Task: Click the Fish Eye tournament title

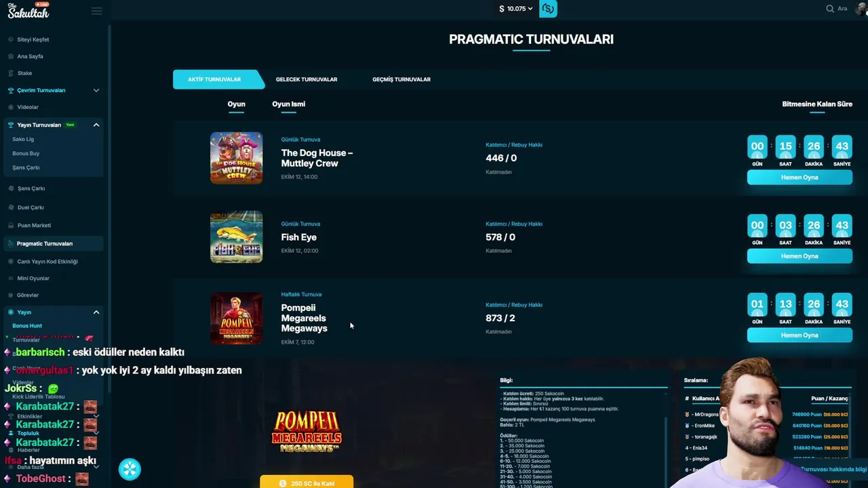Action: pos(299,237)
